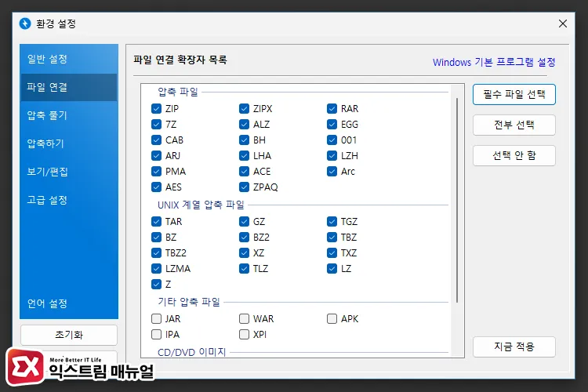Toggle the ALZ checkbox
Viewport: 588px width, 392px height.
click(244, 124)
